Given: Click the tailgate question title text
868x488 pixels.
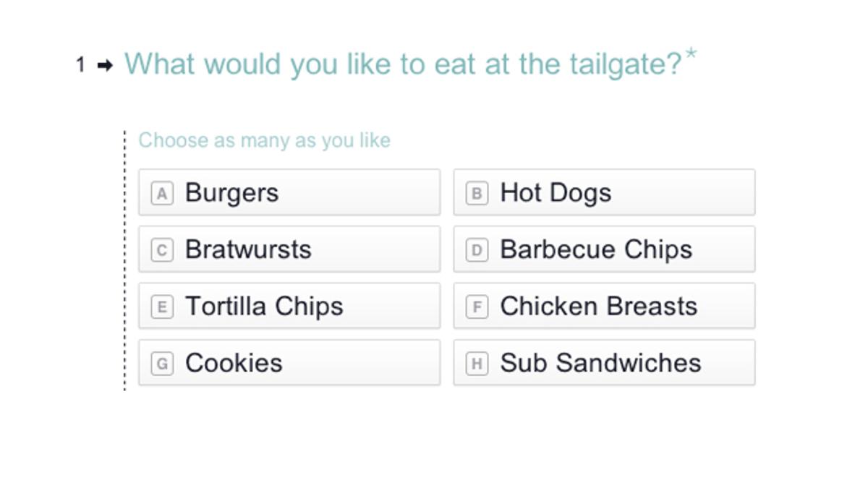Looking at the screenshot, I should pyautogui.click(x=402, y=64).
